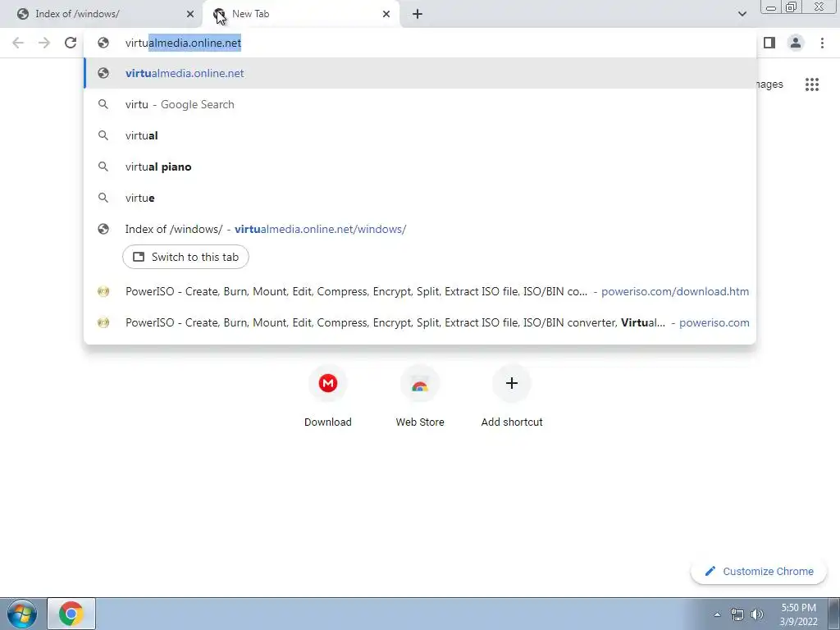Close the Index of /windows/ tab
Image resolution: width=840 pixels, height=630 pixels.
coord(190,14)
